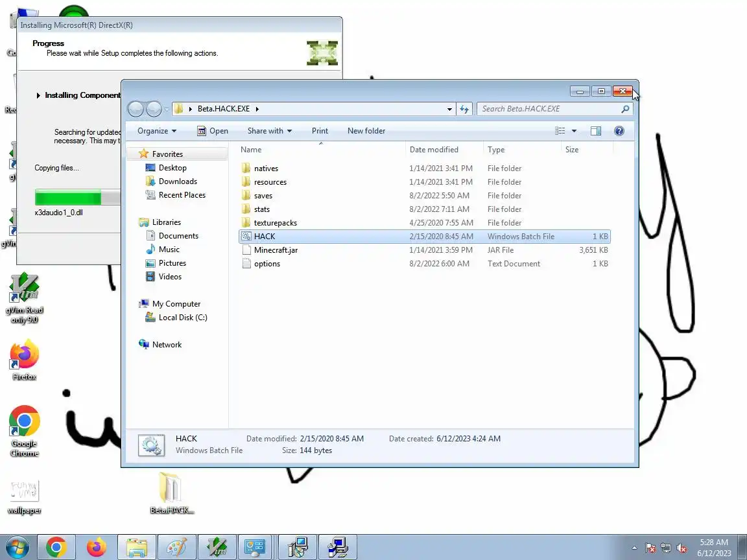Open the view options dropdown arrow

pos(574,131)
